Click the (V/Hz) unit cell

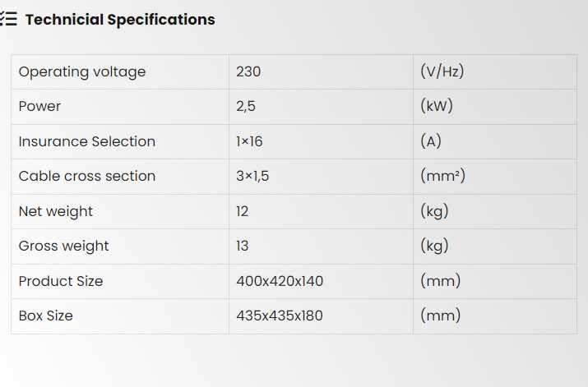(x=442, y=71)
